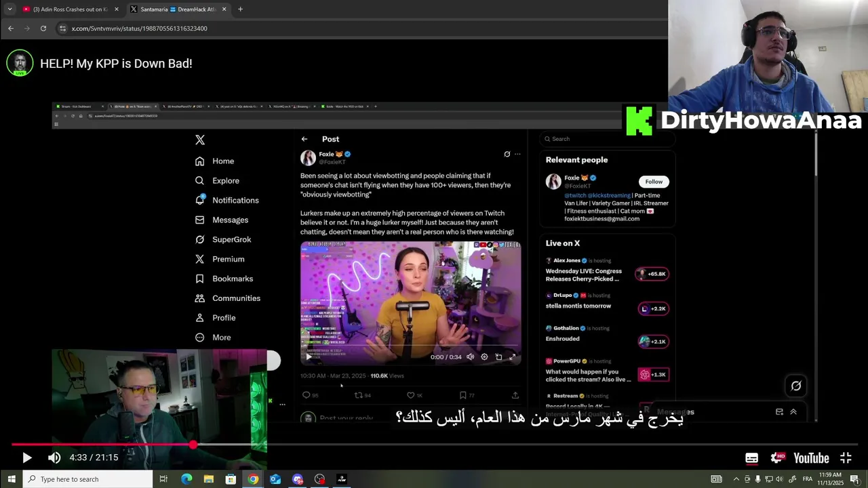Open a new browser tab
The height and width of the screenshot is (488, 868).
[240, 9]
